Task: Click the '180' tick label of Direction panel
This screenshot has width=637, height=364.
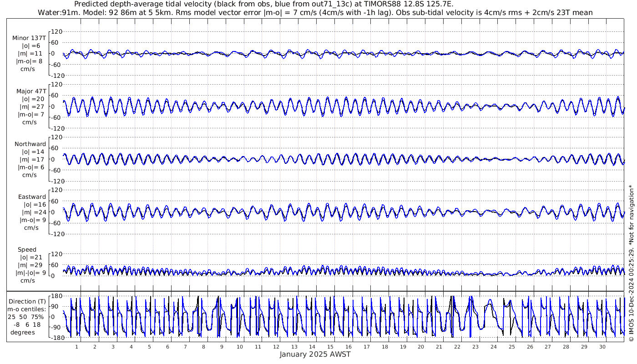Action: tap(56, 296)
